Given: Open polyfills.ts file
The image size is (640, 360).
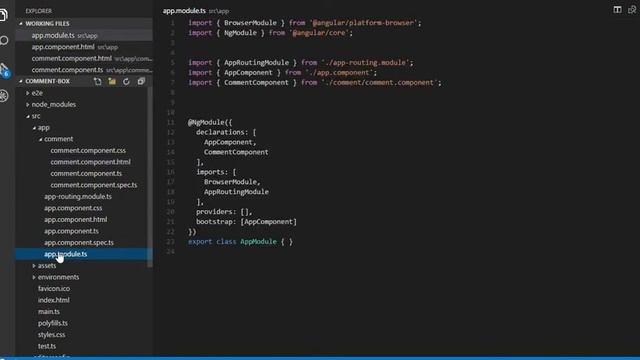Looking at the screenshot, I should [x=53, y=323].
